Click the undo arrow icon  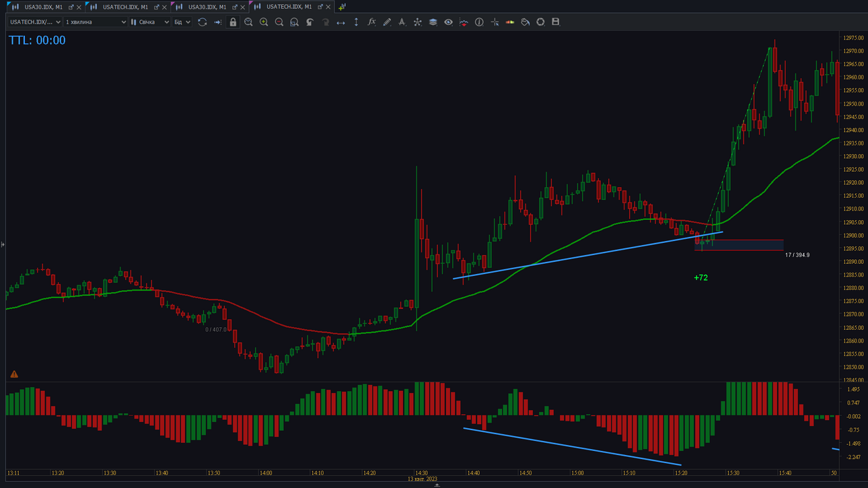click(x=310, y=22)
